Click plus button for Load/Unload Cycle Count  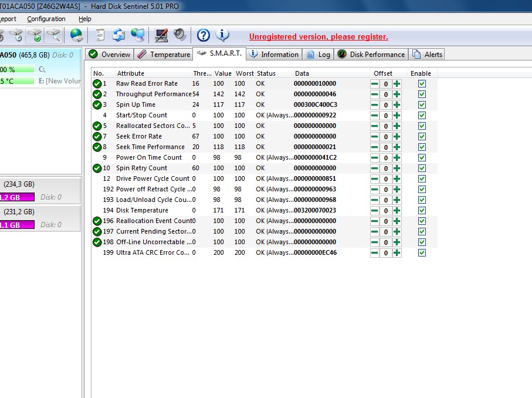click(x=397, y=200)
